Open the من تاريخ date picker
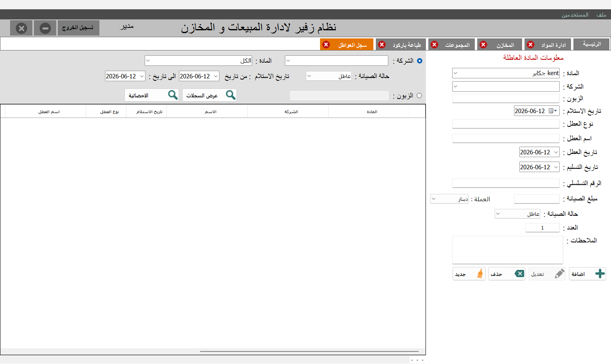 click(x=216, y=76)
